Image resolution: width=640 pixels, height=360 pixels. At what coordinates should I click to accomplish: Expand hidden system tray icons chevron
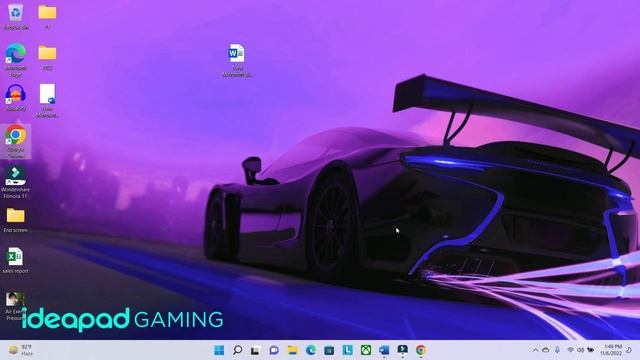click(535, 350)
